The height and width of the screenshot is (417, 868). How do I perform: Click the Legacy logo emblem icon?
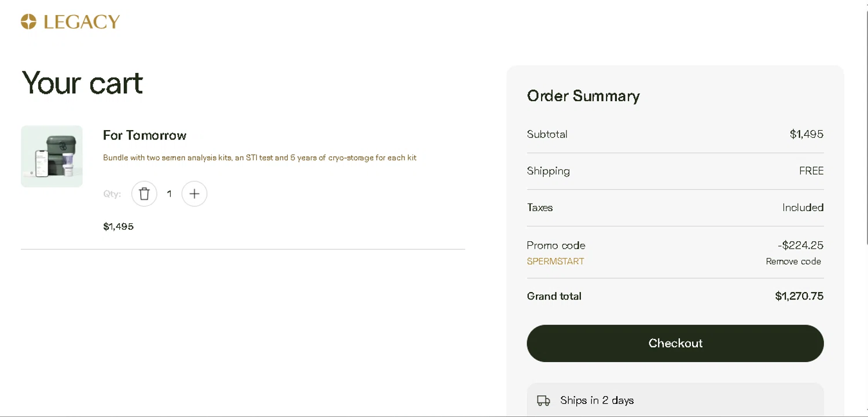point(28,22)
